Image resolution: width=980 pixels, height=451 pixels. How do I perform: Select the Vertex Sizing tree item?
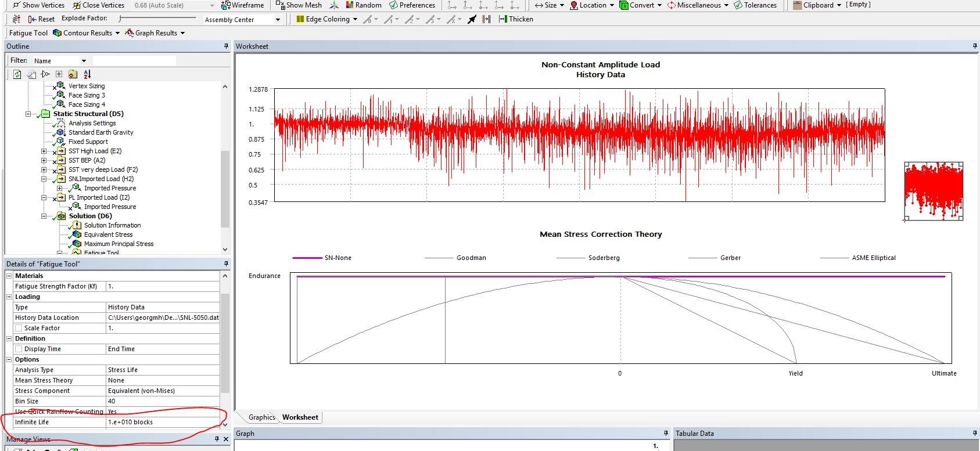pyautogui.click(x=87, y=86)
